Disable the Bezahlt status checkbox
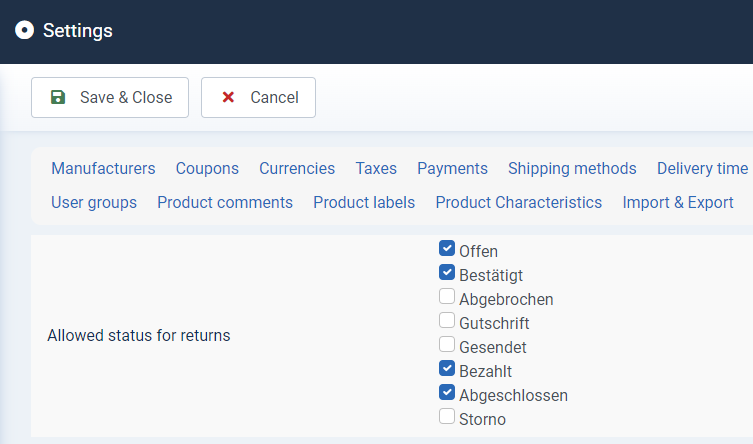753x444 pixels. click(x=447, y=369)
